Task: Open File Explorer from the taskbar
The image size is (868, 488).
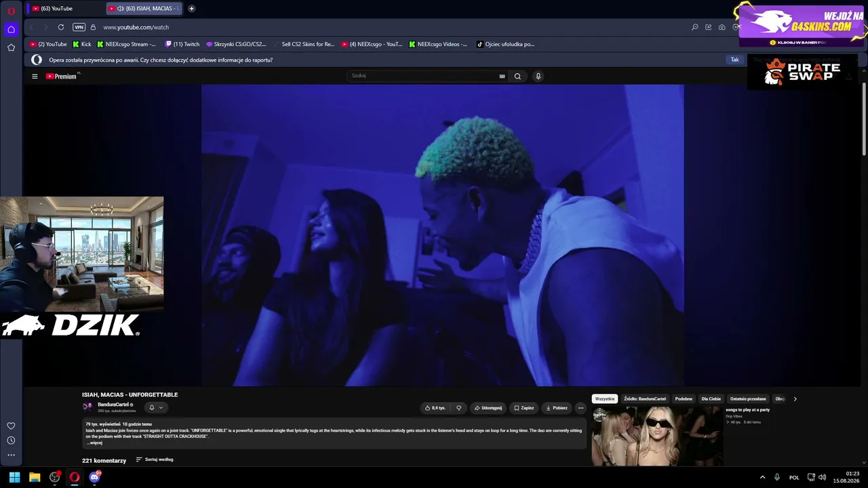Action: tap(35, 477)
